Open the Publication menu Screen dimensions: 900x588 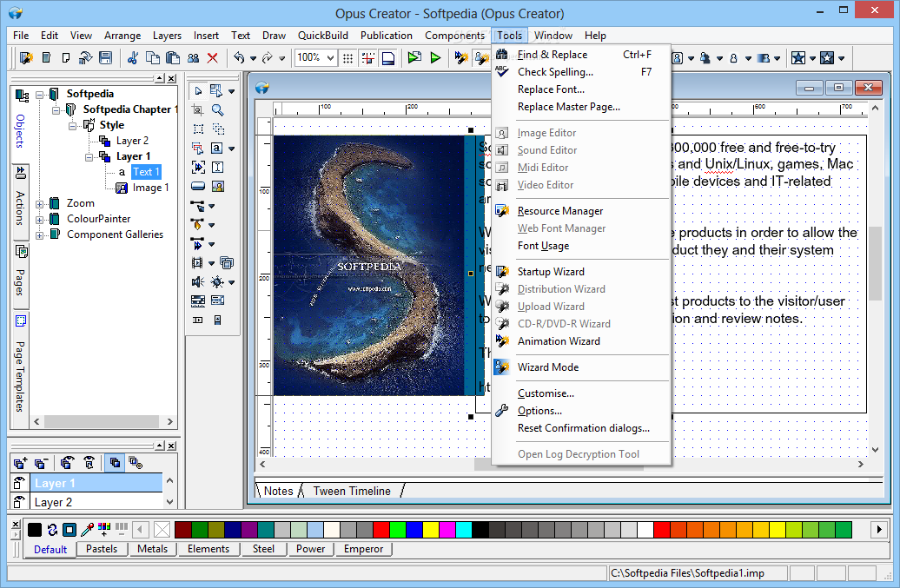pyautogui.click(x=387, y=36)
